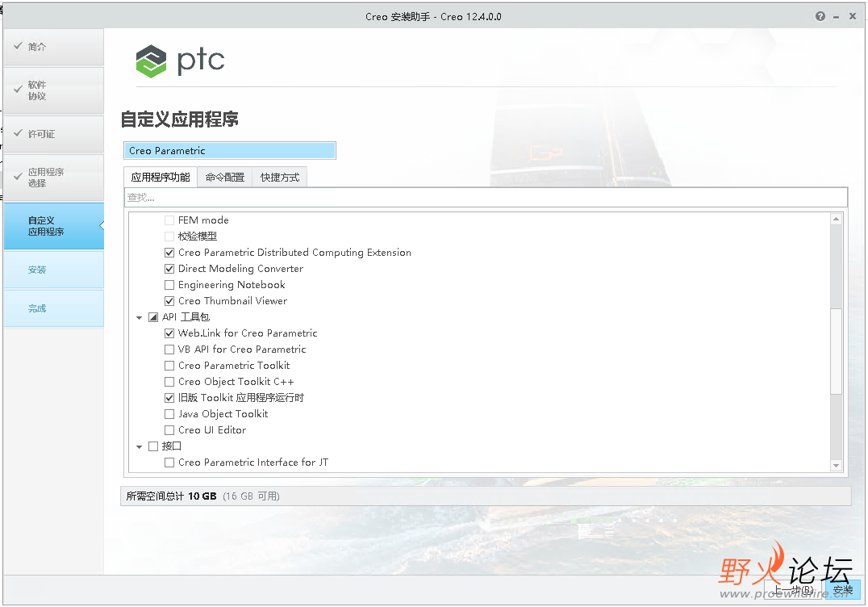Viewport: 868px width, 607px height.
Task: Open the 完成 step in sidebar
Action: (x=54, y=308)
